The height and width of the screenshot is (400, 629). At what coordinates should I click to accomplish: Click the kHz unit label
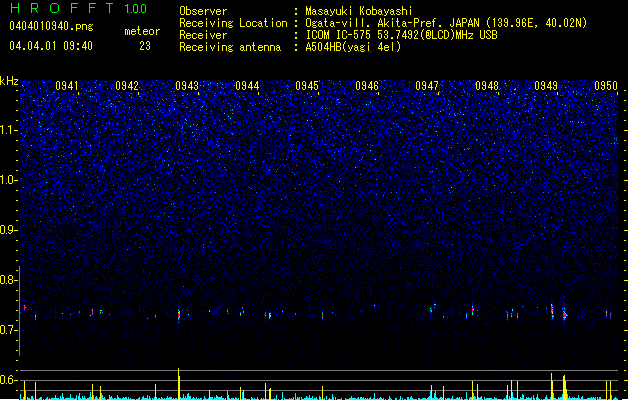point(9,81)
